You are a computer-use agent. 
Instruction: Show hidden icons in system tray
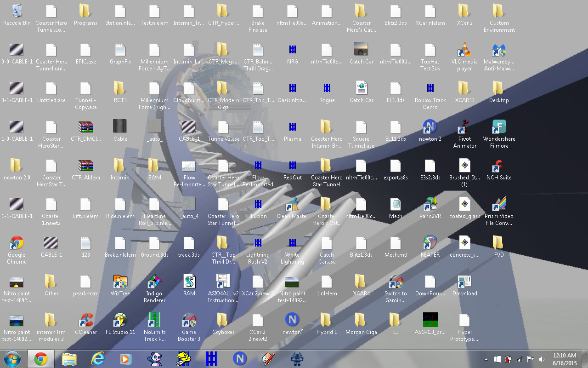[486, 359]
